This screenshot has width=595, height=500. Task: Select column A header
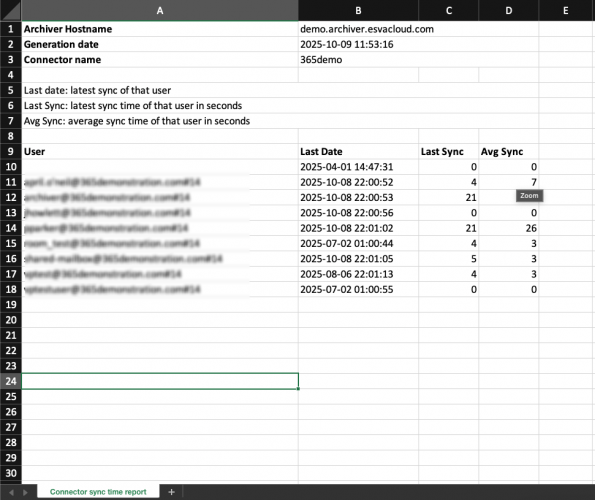[160, 11]
